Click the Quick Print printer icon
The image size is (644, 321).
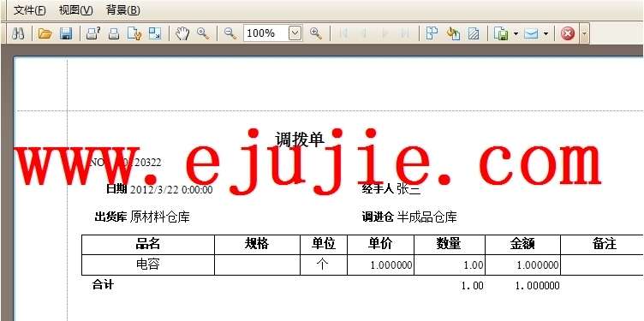(x=114, y=33)
